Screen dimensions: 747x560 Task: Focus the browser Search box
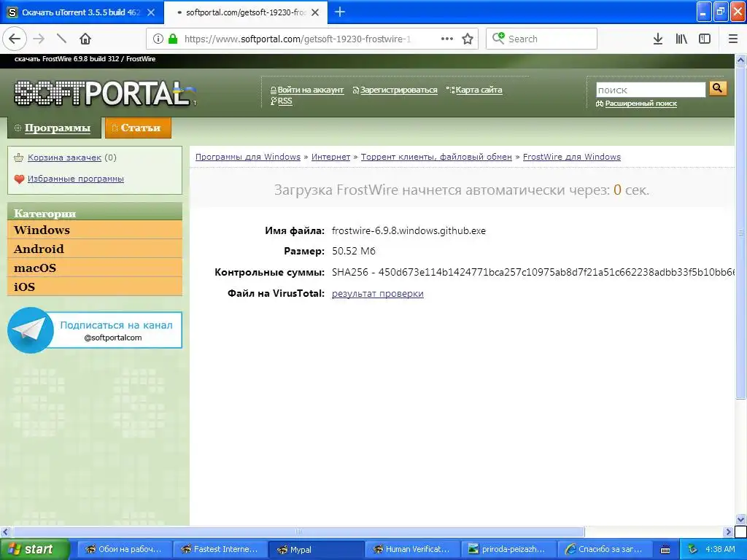pos(542,39)
